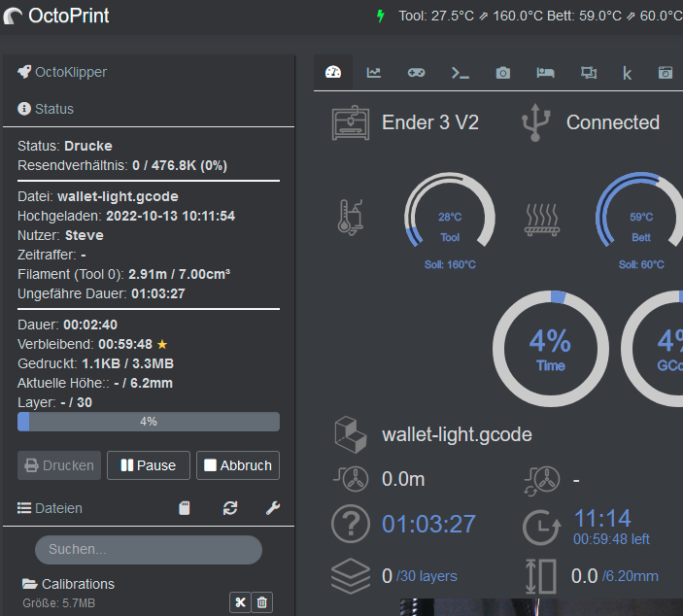Click the Tool temperature gauge
Viewport: 683px width, 616px height.
coord(450,212)
